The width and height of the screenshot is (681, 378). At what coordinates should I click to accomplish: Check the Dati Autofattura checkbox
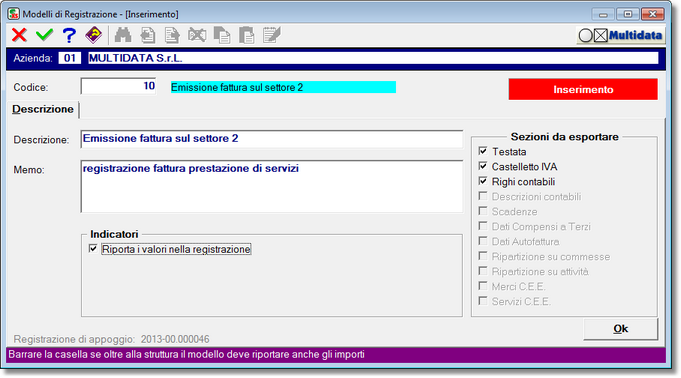click(x=483, y=241)
